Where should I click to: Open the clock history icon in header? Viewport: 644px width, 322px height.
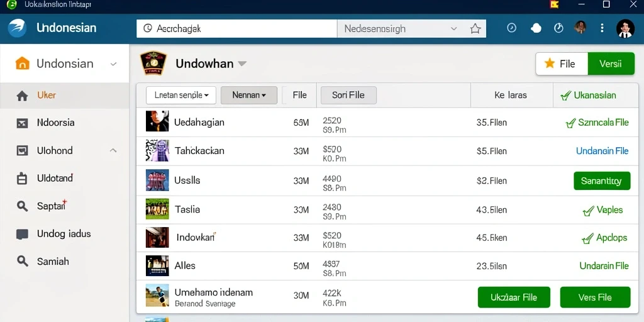(x=511, y=28)
